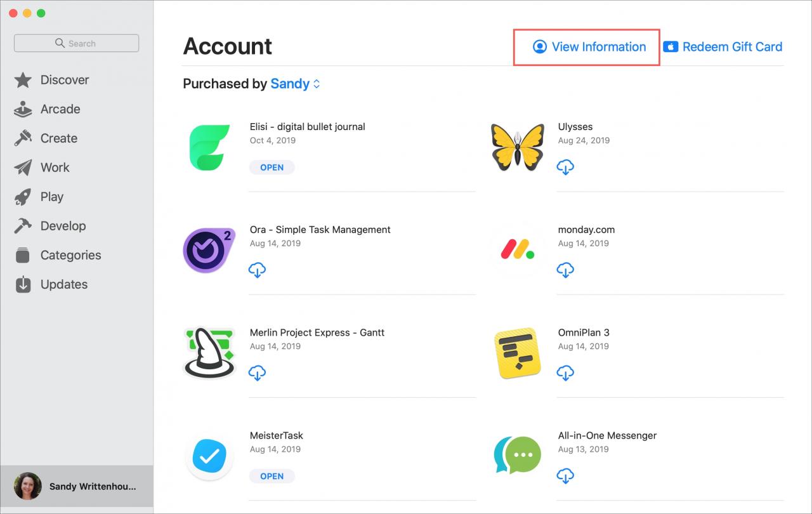
Task: Focus the Search field in the sidebar
Action: tap(76, 43)
